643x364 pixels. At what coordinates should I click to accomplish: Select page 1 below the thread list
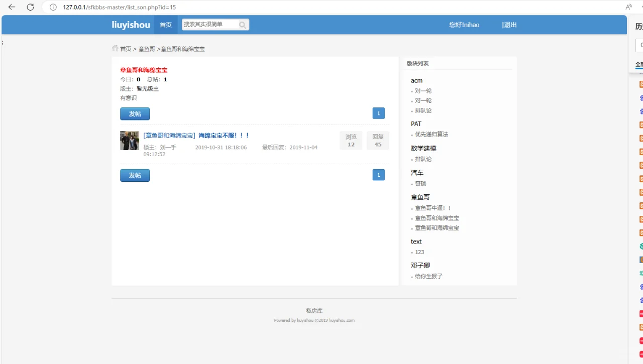(x=379, y=175)
